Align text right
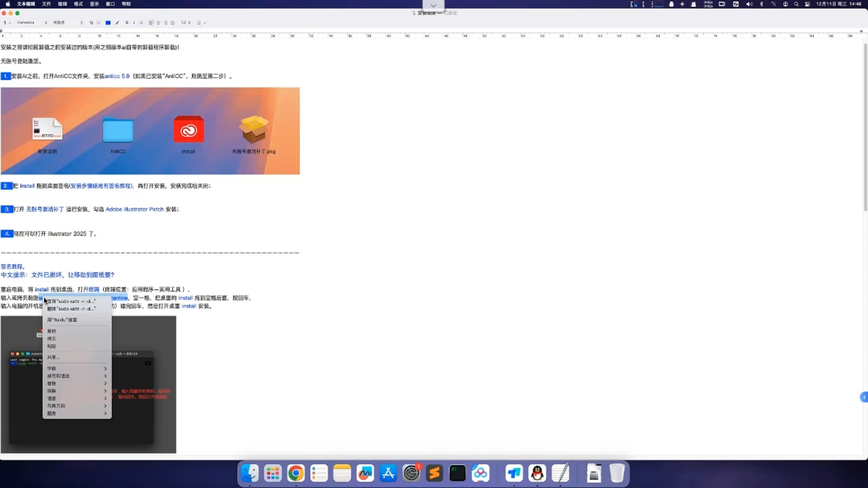This screenshot has width=868, height=488. [165, 23]
